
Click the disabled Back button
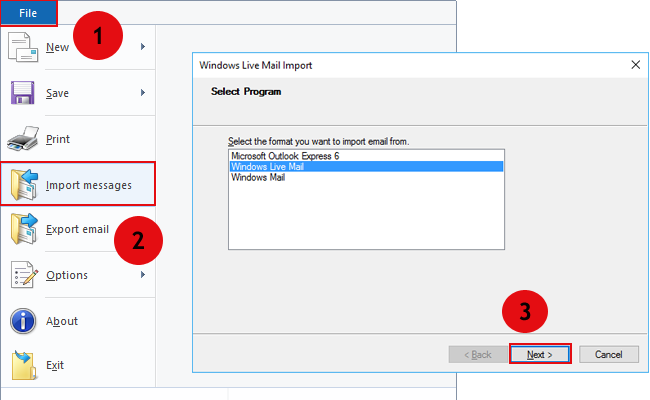(x=478, y=354)
